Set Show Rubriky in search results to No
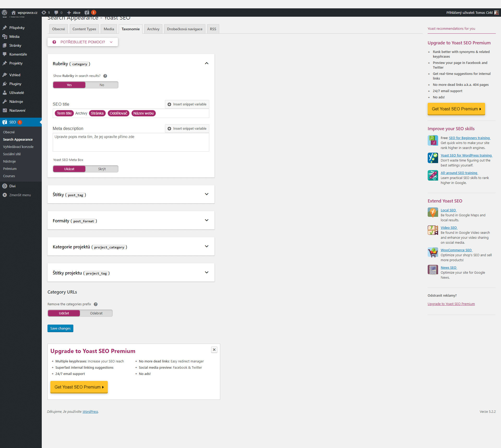Viewport: 501px width, 448px height. (102, 85)
